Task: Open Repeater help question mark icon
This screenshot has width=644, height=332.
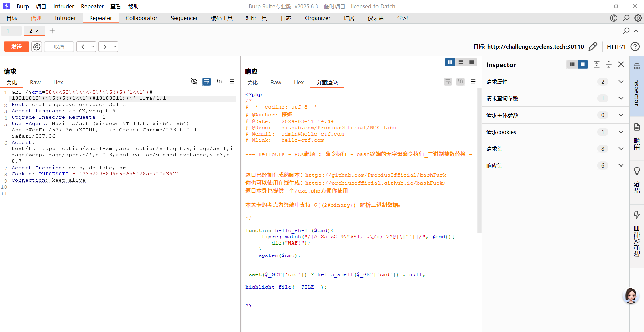Action: (635, 46)
